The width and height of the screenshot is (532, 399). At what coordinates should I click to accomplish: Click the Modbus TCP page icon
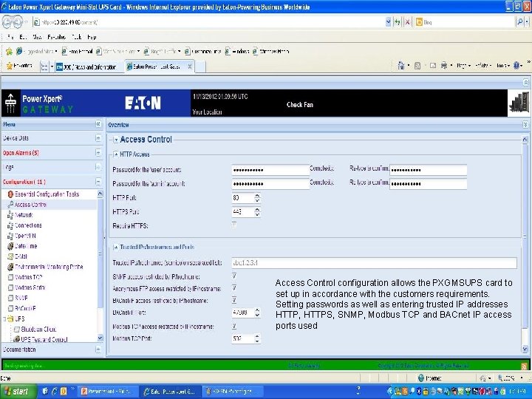coord(10,277)
